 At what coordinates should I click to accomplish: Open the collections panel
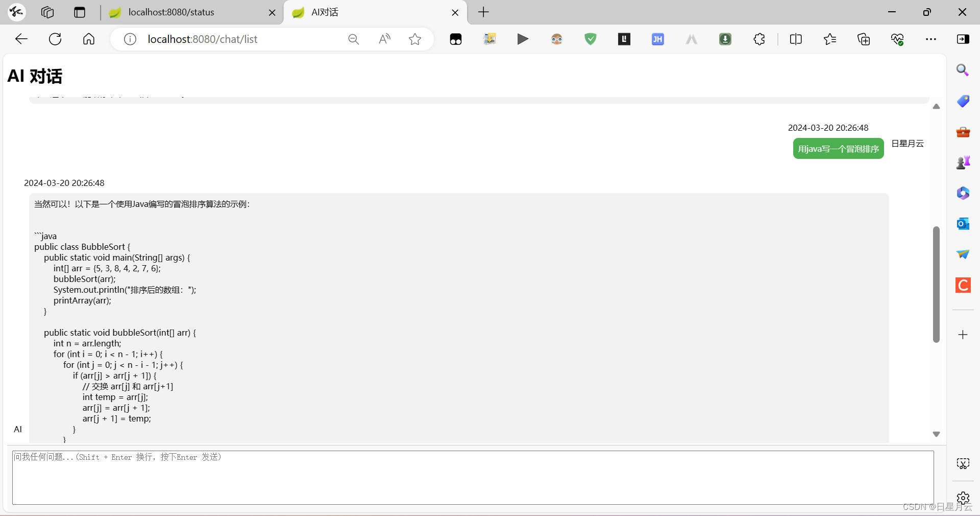coord(864,39)
